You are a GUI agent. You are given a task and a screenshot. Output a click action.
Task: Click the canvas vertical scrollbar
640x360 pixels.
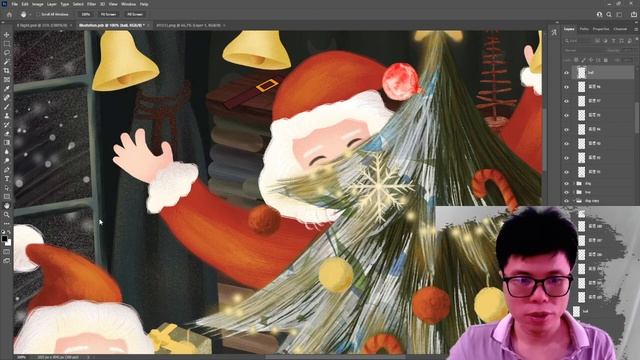pyautogui.click(x=544, y=139)
